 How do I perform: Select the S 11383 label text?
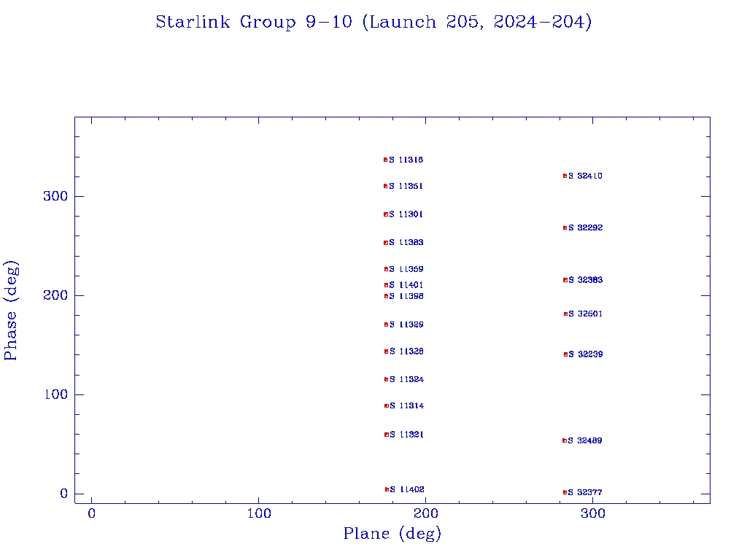406,243
